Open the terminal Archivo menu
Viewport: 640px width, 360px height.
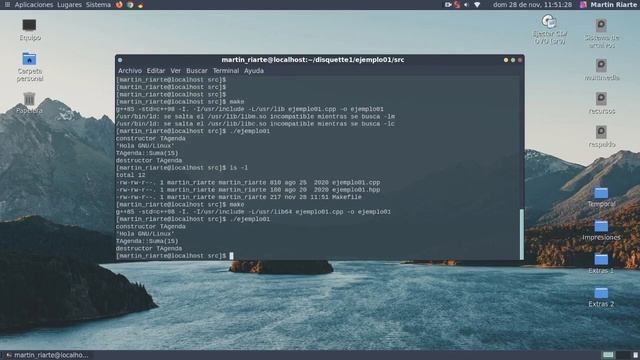coord(130,71)
